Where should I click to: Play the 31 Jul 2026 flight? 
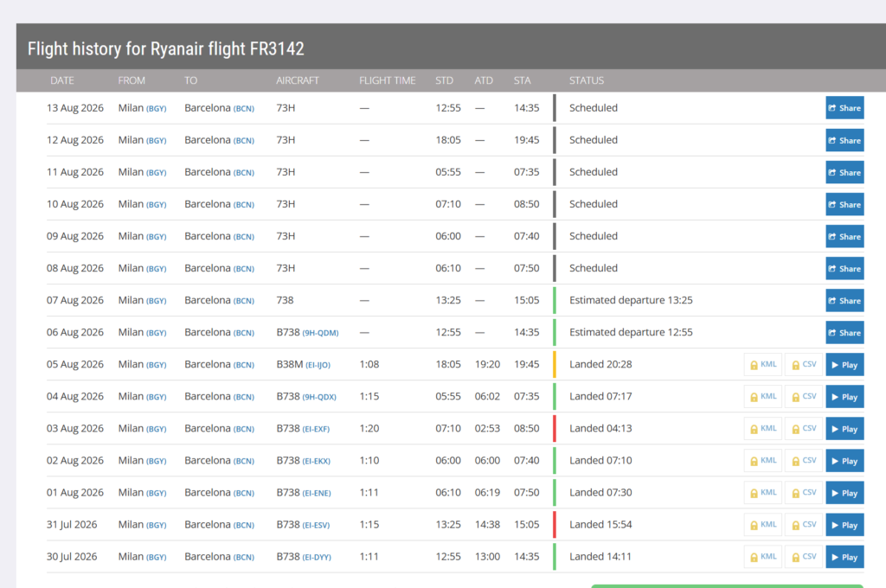(x=844, y=525)
